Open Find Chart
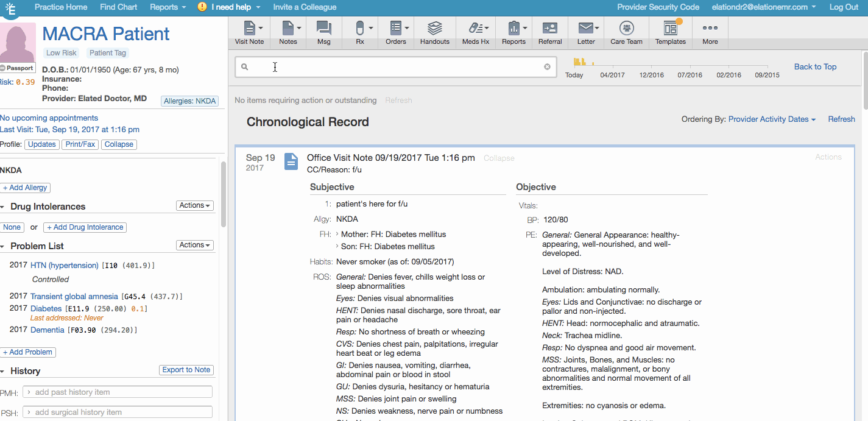Image resolution: width=868 pixels, height=421 pixels. pos(119,7)
